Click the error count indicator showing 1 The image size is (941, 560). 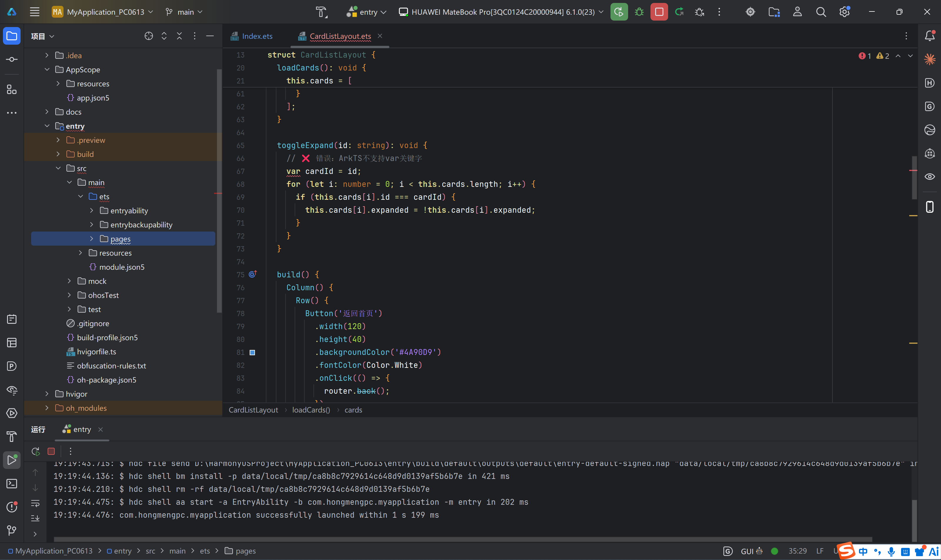[x=864, y=56]
